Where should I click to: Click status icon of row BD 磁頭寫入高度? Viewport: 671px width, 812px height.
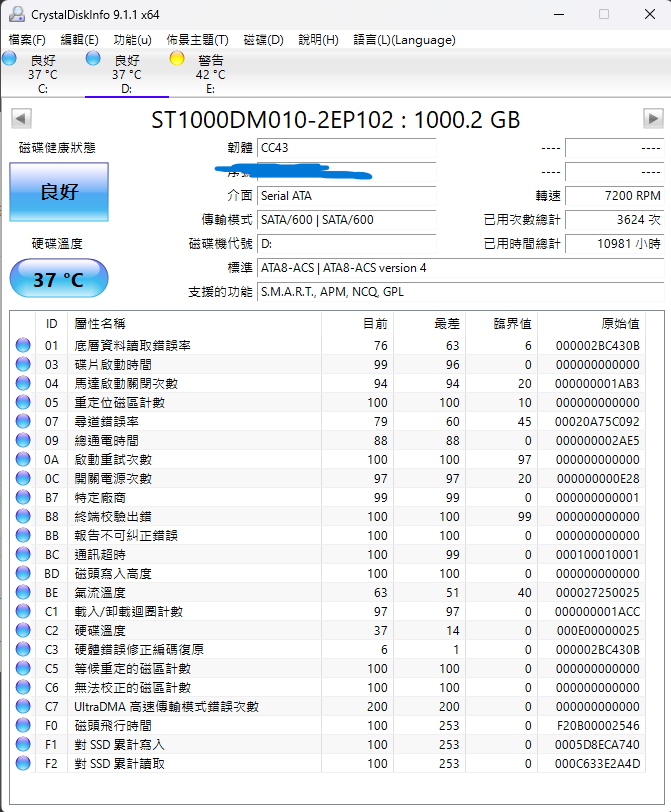[x=23, y=573]
